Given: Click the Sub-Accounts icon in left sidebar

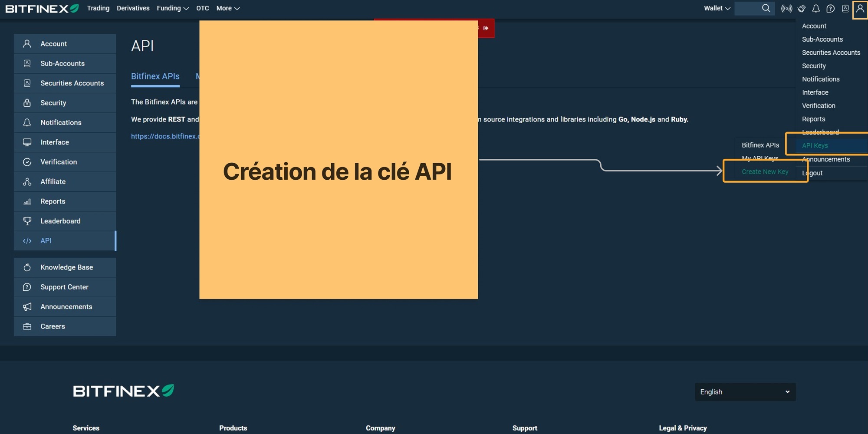Looking at the screenshot, I should tap(27, 63).
